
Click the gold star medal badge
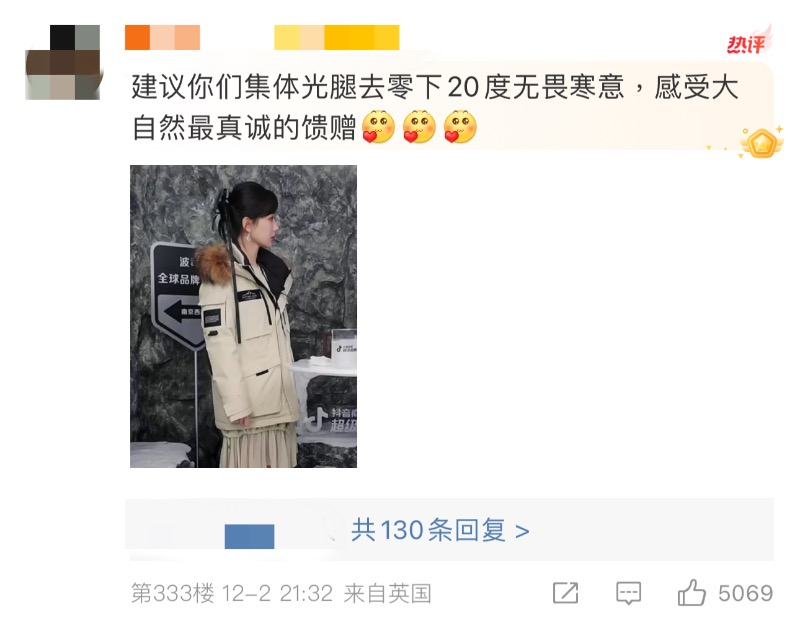click(x=762, y=143)
